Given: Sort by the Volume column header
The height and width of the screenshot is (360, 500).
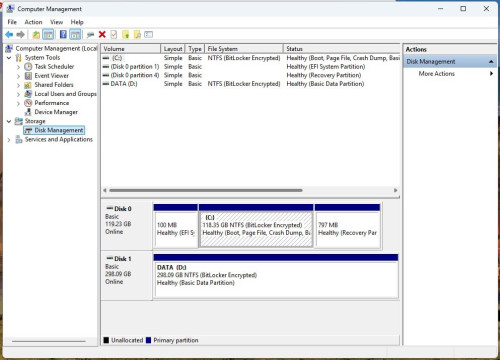Looking at the screenshot, I should click(x=131, y=49).
